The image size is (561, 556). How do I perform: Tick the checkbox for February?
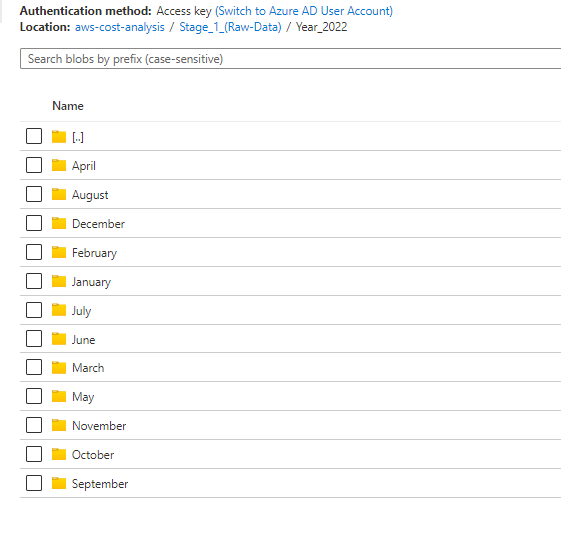[x=34, y=252]
